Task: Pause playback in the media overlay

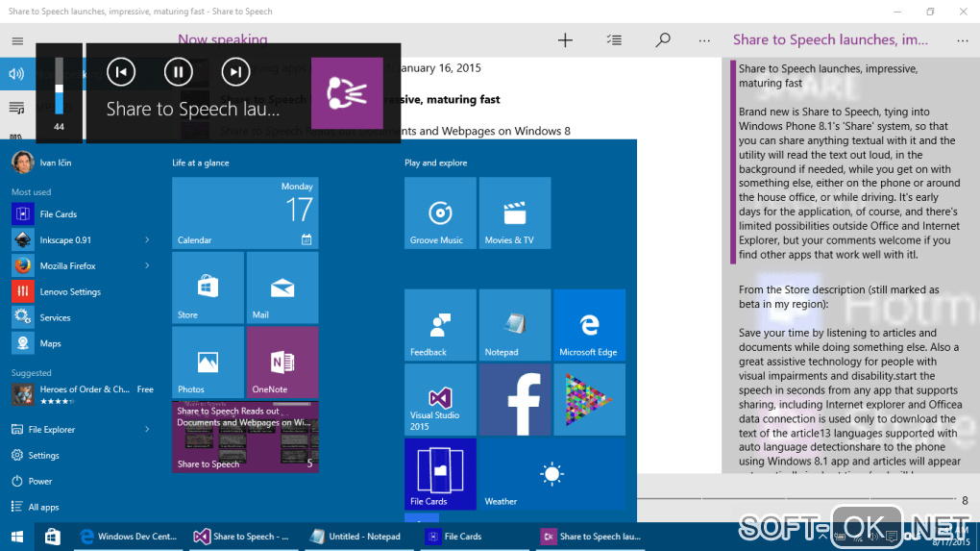Action: point(178,72)
